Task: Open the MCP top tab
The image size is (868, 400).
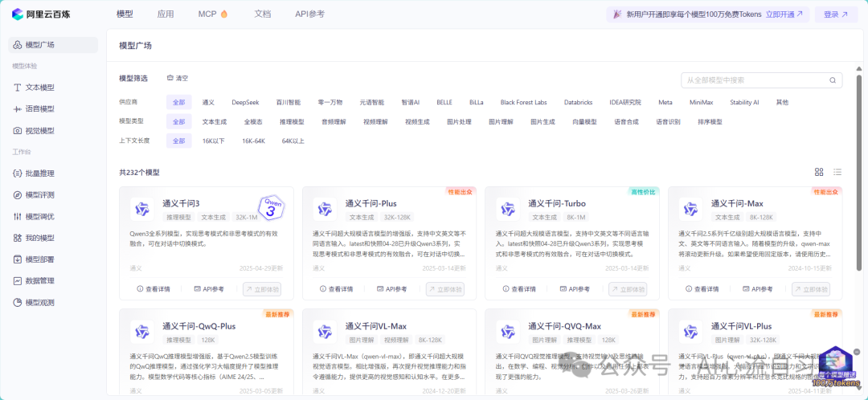Action: pos(213,14)
